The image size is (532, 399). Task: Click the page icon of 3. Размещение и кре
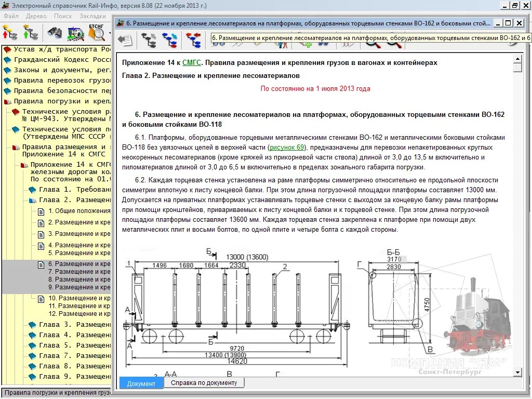41,234
